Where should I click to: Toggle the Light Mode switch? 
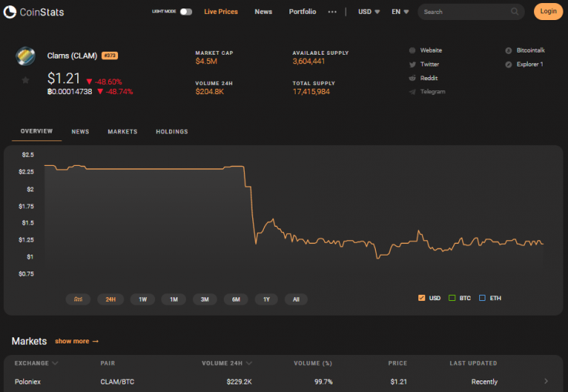(x=186, y=12)
